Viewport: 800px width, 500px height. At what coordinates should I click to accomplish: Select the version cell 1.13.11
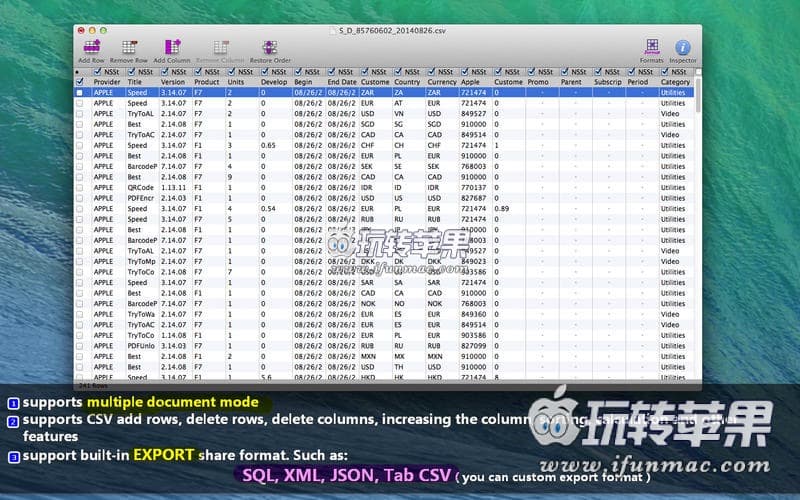[x=173, y=188]
